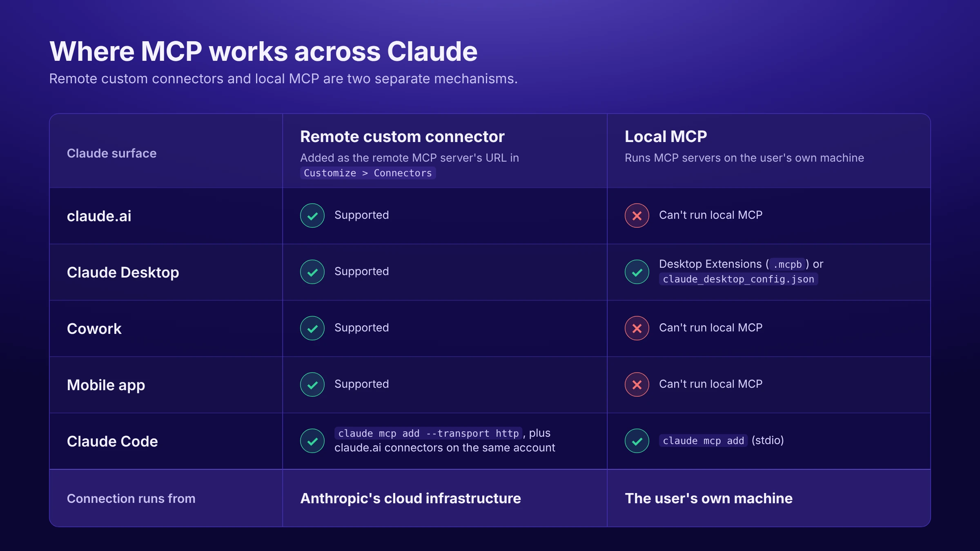Click "The user's own machine" footer text
Viewport: 980px width, 551px height.
click(x=708, y=499)
